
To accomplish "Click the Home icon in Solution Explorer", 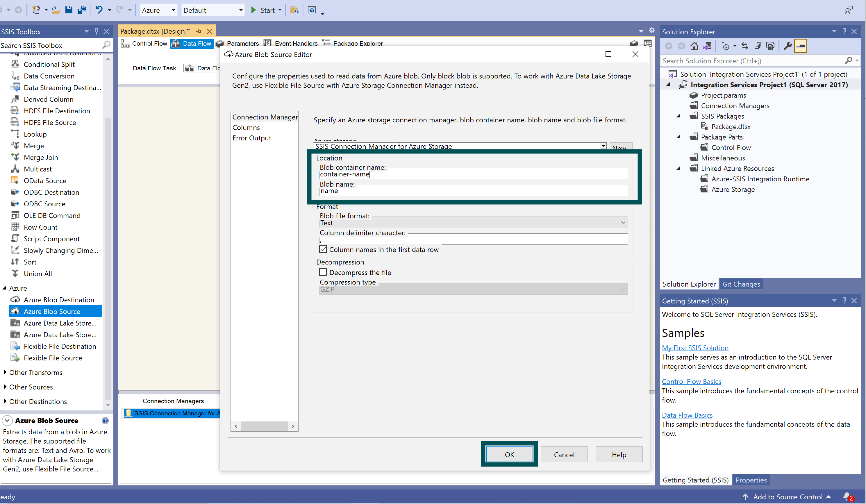I will click(x=694, y=46).
